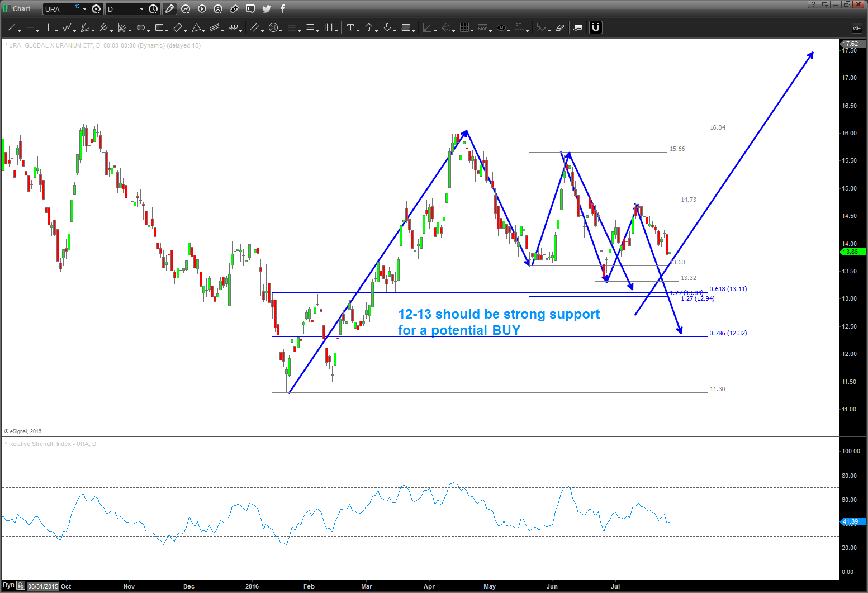This screenshot has width=868, height=593.
Task: Share the chart on Facebook
Action: (x=282, y=9)
